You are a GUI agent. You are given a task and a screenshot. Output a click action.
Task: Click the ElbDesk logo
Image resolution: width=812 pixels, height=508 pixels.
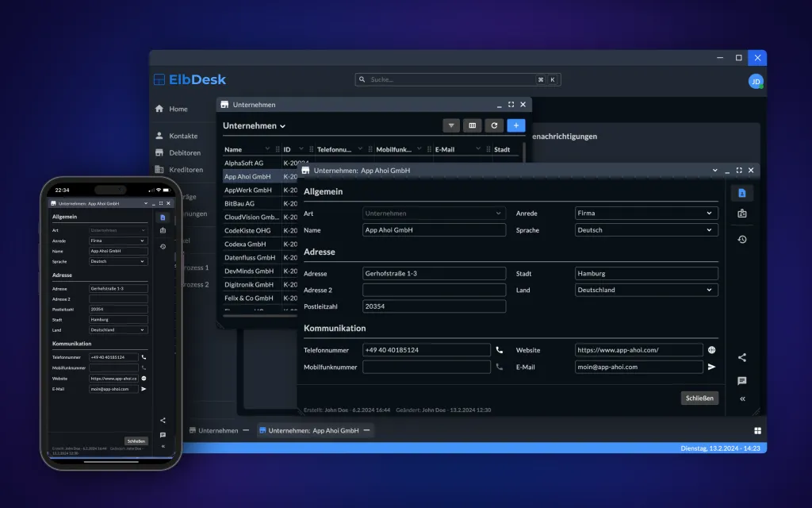(x=190, y=79)
